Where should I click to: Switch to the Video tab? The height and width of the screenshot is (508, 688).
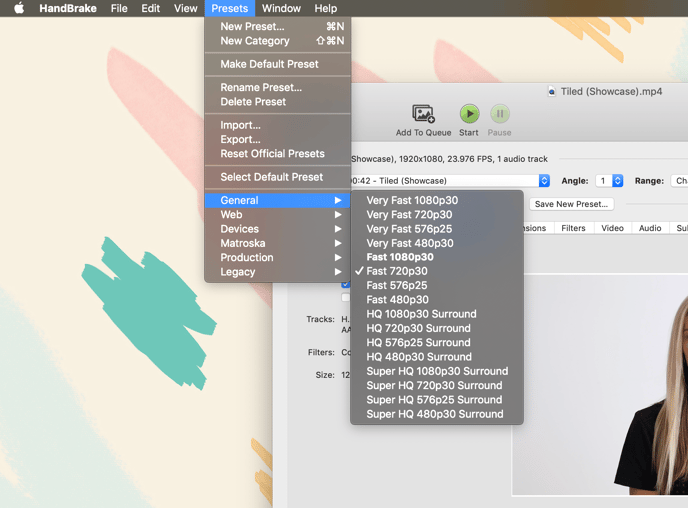[612, 228]
